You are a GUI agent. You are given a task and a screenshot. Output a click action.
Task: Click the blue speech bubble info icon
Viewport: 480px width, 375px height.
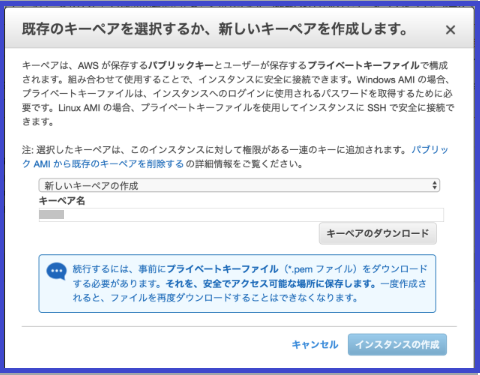56,271
